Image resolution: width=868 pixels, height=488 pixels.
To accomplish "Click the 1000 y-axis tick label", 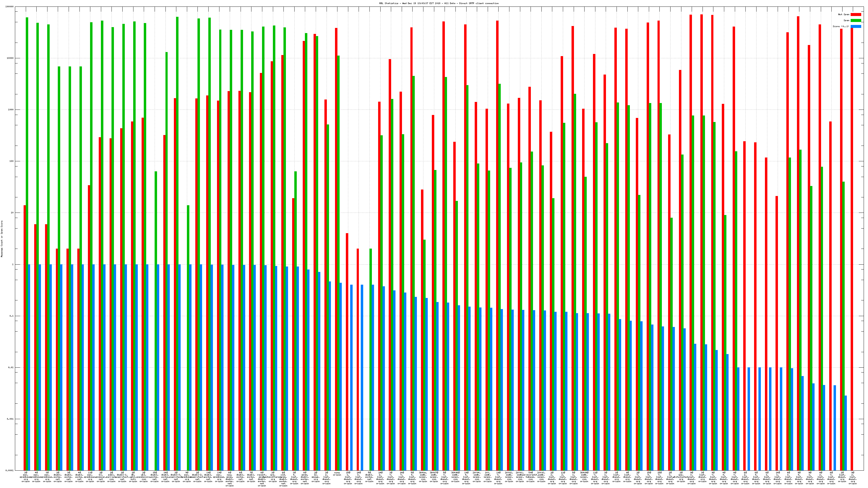I will coord(11,110).
